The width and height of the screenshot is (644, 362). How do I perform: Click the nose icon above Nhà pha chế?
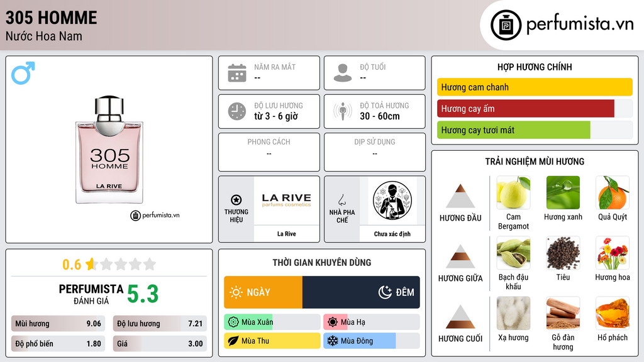[x=341, y=200]
